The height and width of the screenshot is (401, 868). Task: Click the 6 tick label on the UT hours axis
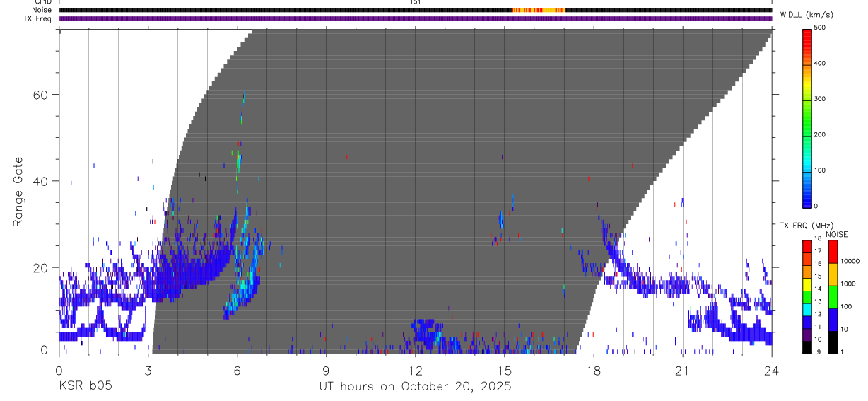237,371
